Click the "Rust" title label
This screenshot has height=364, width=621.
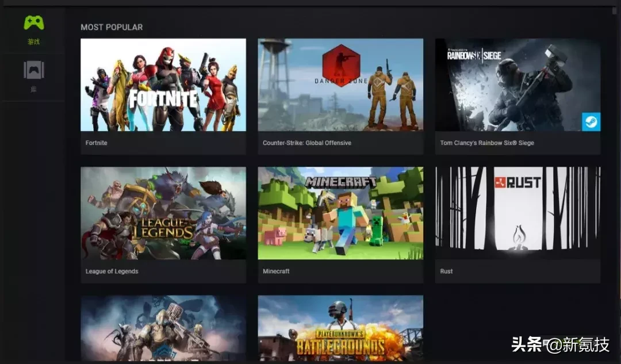[446, 271]
